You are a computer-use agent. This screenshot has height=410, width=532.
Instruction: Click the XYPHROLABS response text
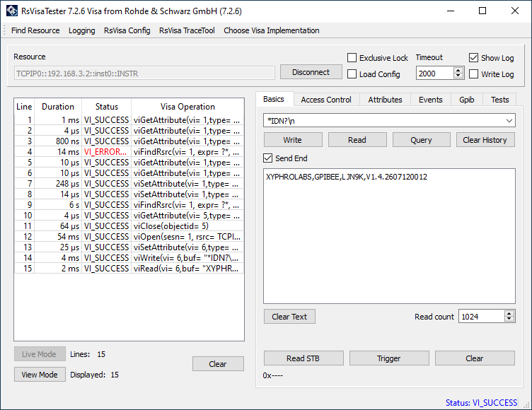tap(347, 177)
